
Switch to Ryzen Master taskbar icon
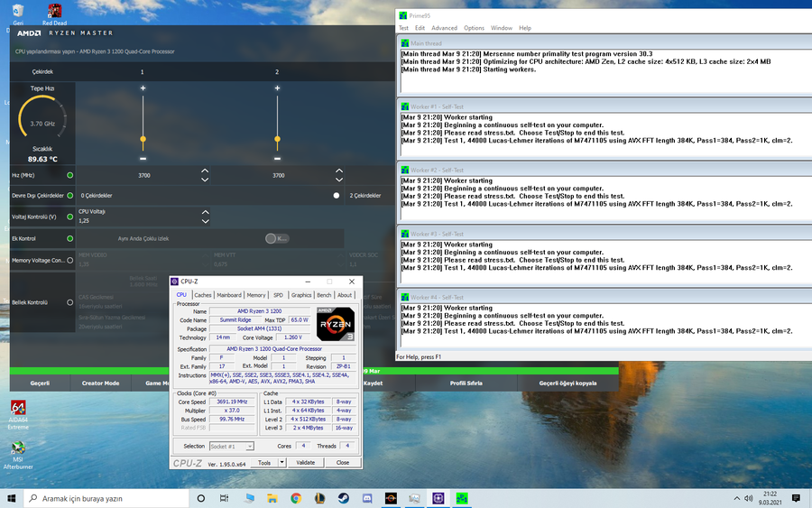391,498
